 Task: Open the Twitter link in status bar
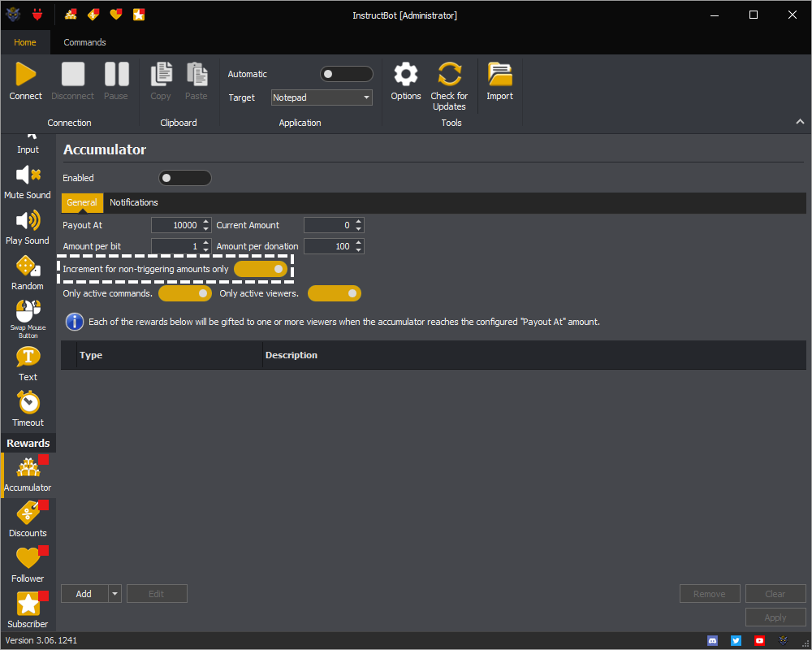click(x=736, y=641)
